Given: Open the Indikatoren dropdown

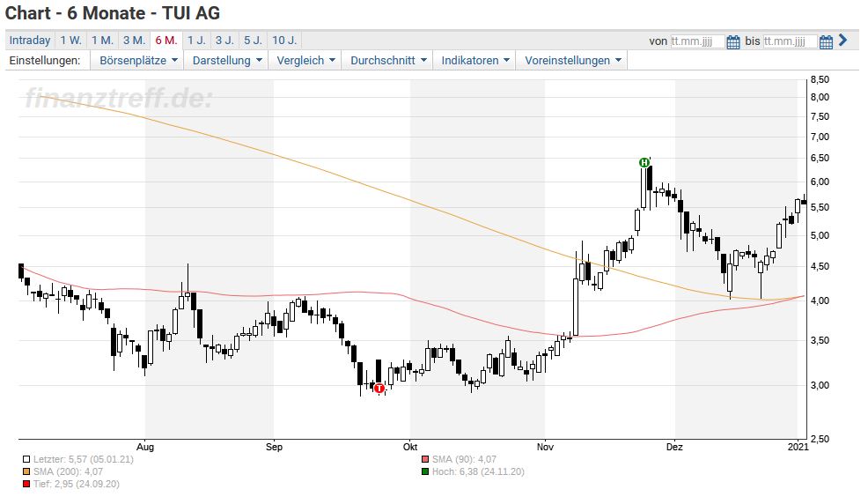Looking at the screenshot, I should pos(475,61).
